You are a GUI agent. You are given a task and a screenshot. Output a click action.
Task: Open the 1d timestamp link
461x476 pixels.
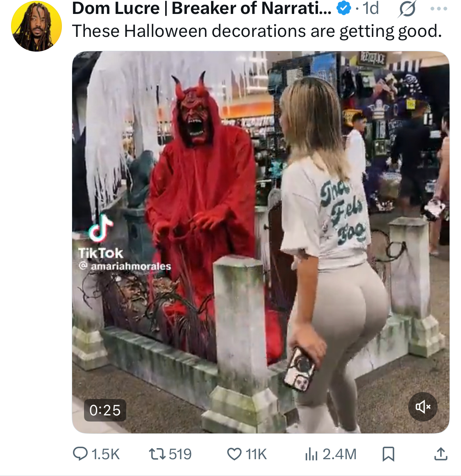370,8
